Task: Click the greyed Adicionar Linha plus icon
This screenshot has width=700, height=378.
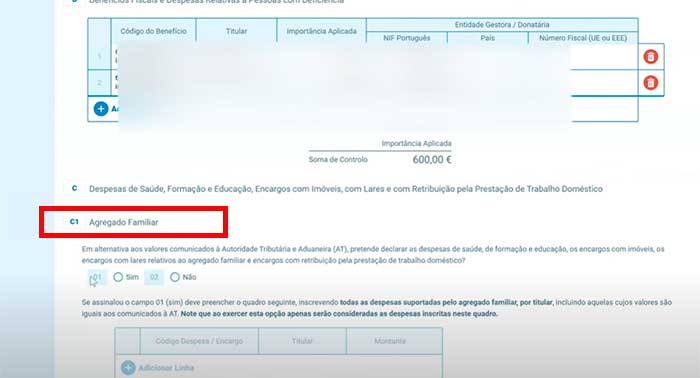Action: pos(128,368)
